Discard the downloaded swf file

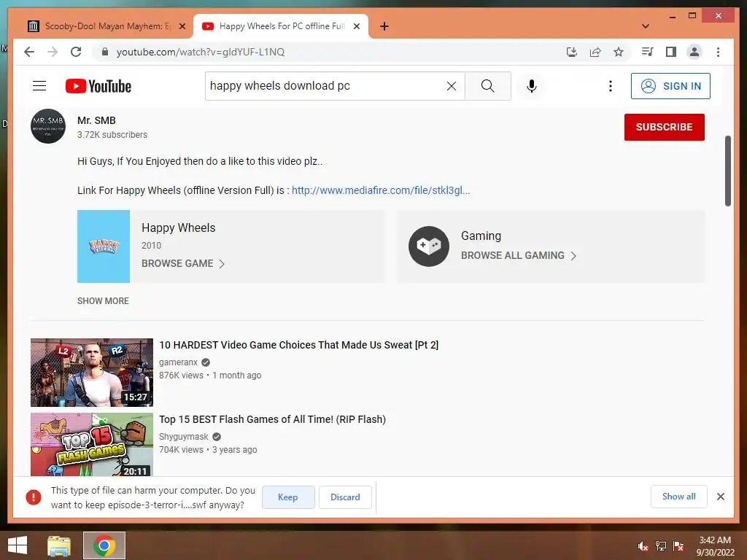click(x=345, y=497)
